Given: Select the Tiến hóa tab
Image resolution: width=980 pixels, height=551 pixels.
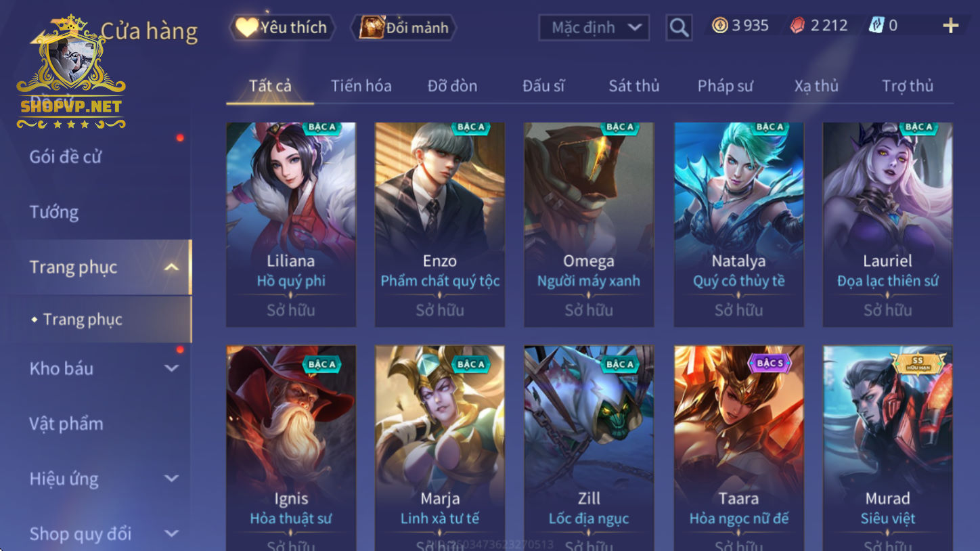Looking at the screenshot, I should pos(361,86).
